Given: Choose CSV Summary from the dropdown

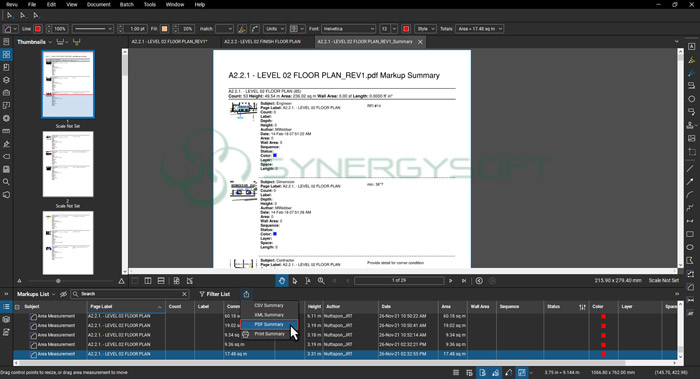Looking at the screenshot, I should [x=269, y=305].
